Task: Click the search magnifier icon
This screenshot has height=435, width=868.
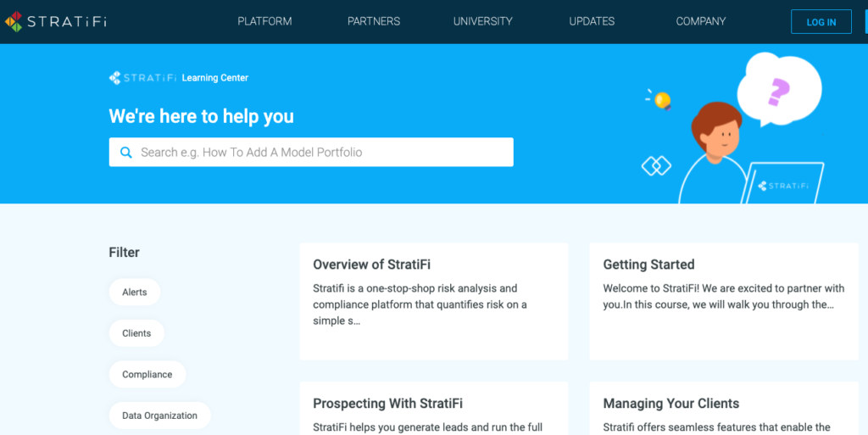Action: point(126,152)
